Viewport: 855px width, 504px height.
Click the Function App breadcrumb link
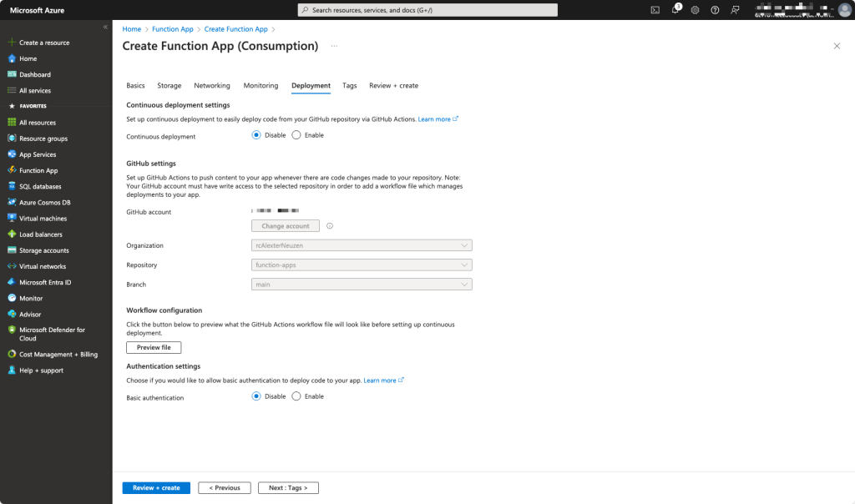point(172,29)
